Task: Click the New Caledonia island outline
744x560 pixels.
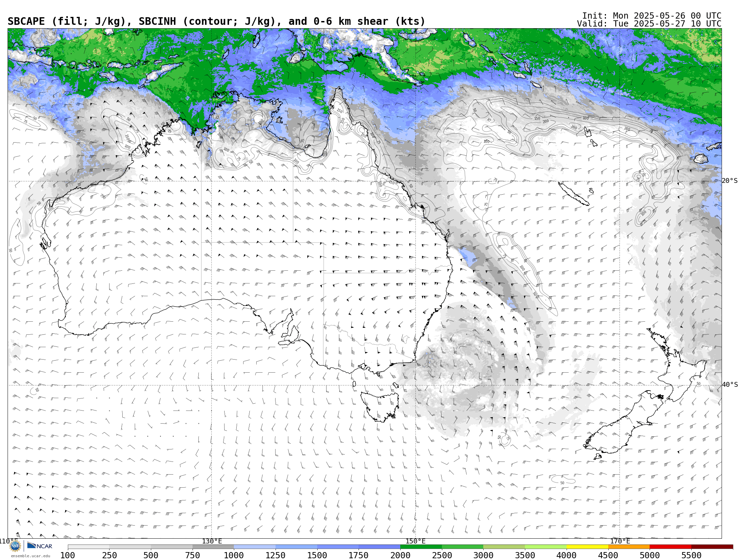Action: pyautogui.click(x=573, y=194)
